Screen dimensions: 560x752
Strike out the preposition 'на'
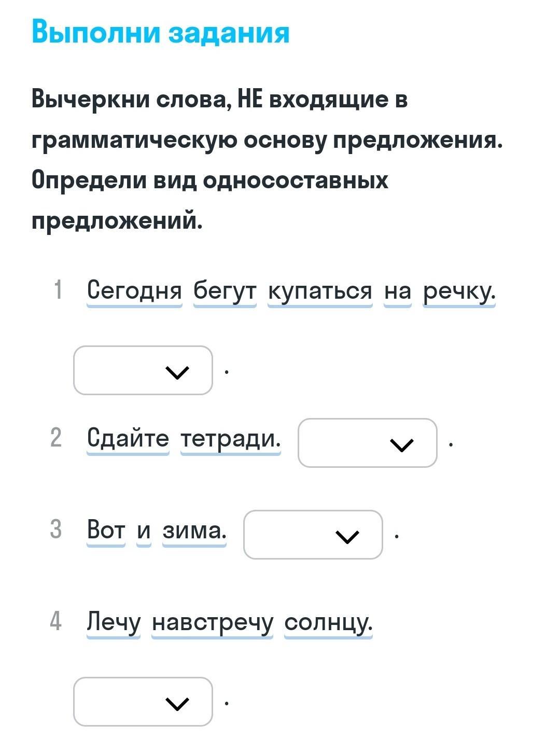click(x=397, y=290)
